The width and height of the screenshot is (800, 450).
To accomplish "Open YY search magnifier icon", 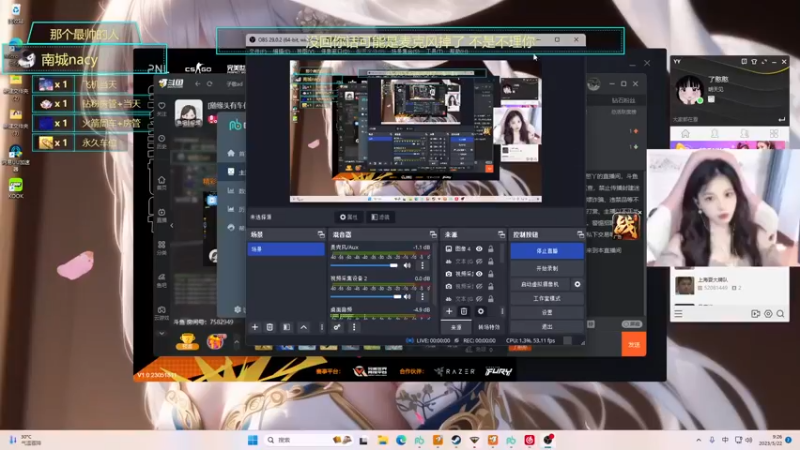I will 781,314.
